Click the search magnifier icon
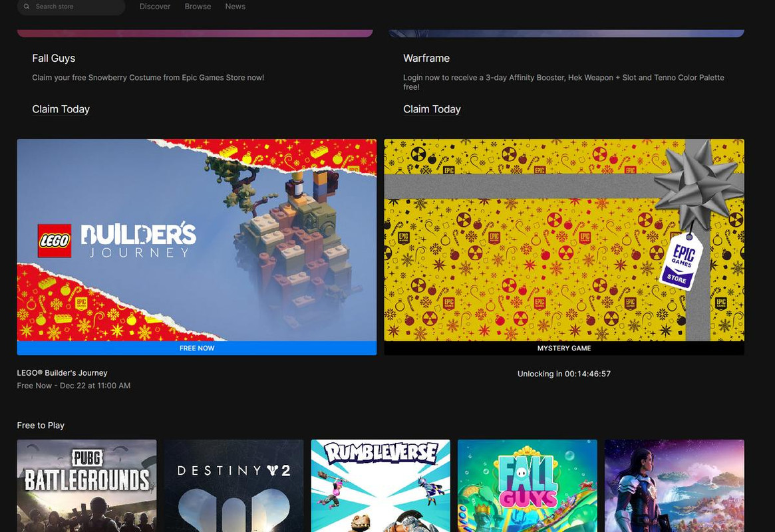The height and width of the screenshot is (532, 775). point(27,7)
